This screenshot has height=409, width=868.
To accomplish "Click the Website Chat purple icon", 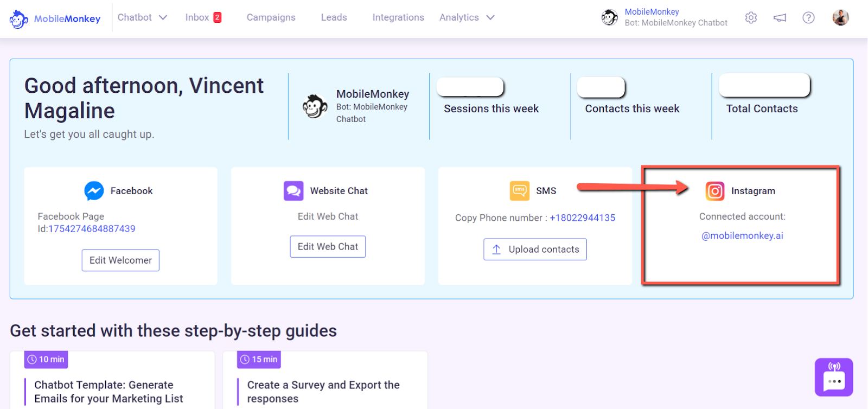I will click(x=293, y=191).
